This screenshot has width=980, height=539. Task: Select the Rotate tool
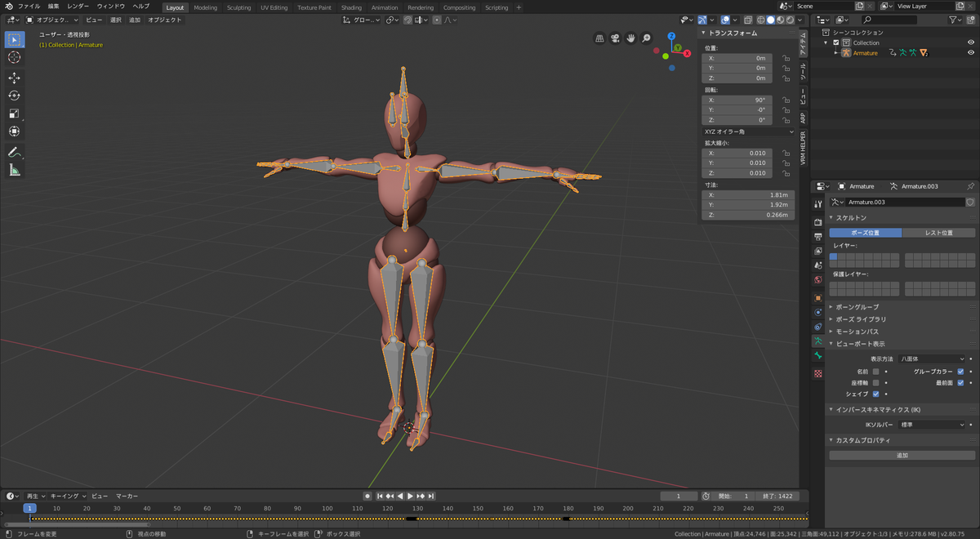pyautogui.click(x=14, y=96)
